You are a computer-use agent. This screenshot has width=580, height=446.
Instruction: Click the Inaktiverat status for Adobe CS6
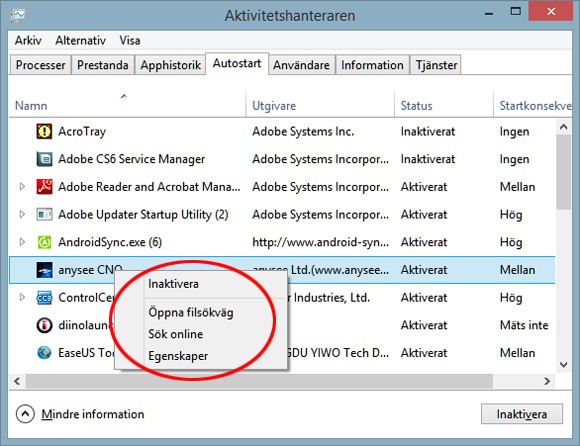point(428,159)
